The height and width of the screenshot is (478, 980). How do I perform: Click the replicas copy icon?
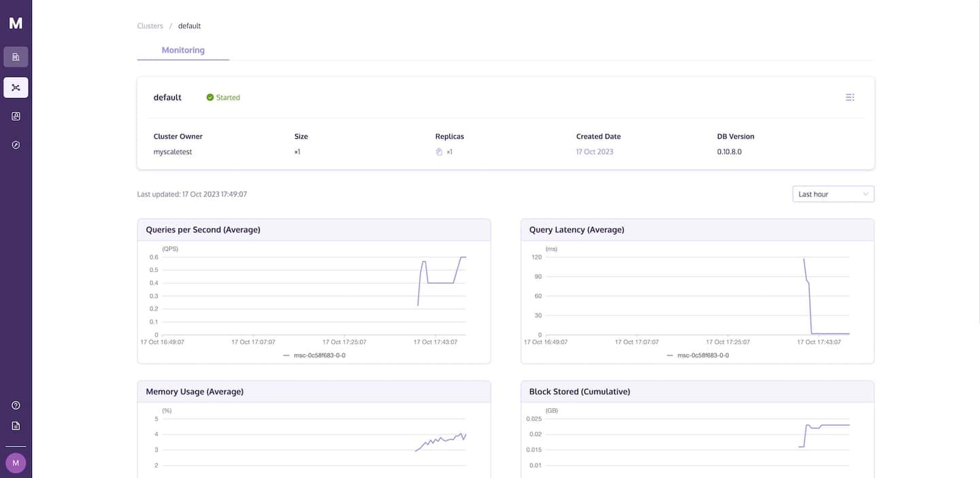pos(439,152)
